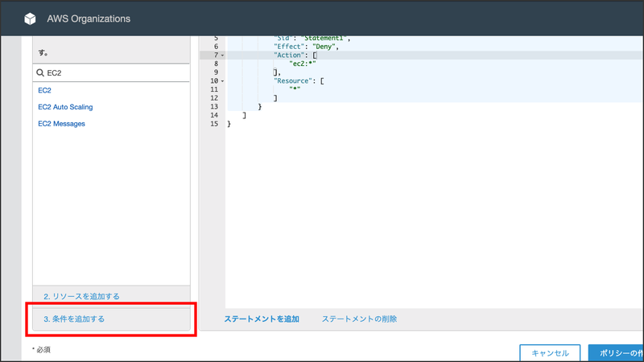
Task: Click the "Action" key on line 7
Action: [289, 55]
